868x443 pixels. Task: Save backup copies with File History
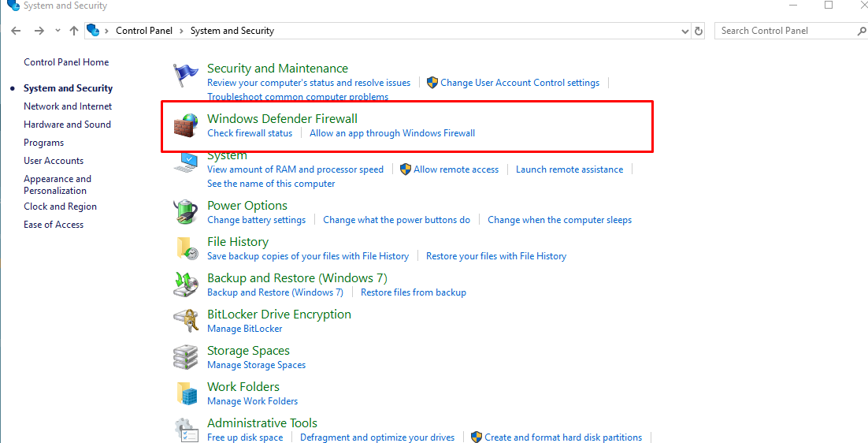click(308, 256)
